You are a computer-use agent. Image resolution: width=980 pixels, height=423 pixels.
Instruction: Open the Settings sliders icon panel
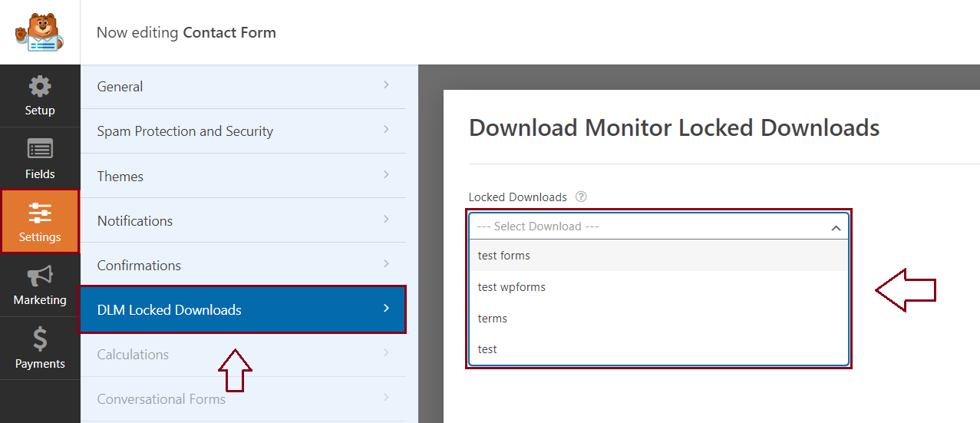(x=40, y=222)
